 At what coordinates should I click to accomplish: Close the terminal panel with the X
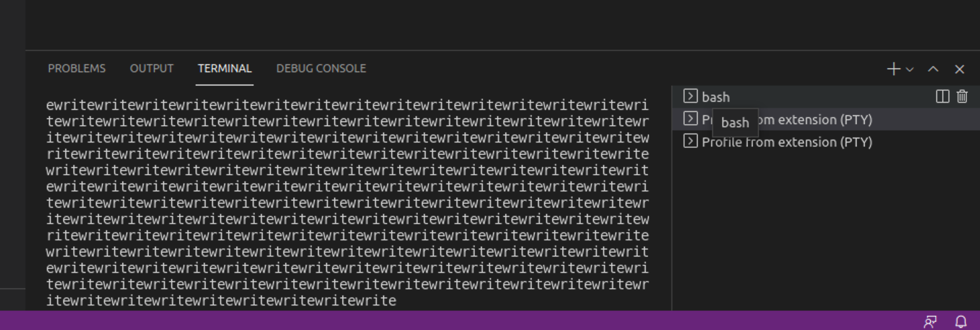pyautogui.click(x=960, y=69)
